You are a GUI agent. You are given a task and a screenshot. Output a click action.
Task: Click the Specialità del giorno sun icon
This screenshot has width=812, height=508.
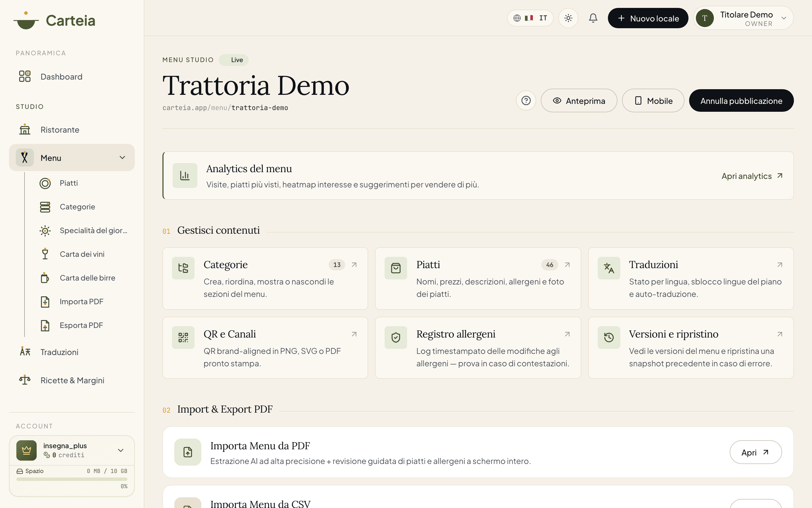[45, 231]
